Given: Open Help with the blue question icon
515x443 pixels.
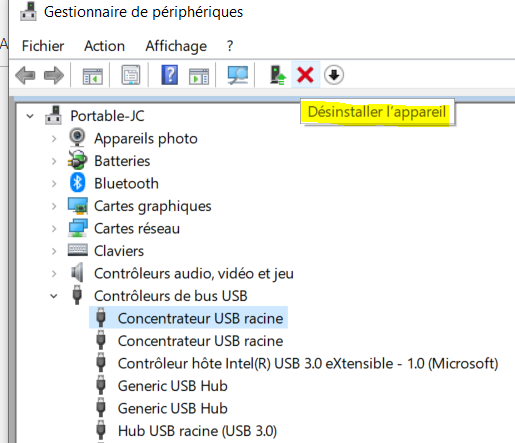Looking at the screenshot, I should click(x=169, y=75).
